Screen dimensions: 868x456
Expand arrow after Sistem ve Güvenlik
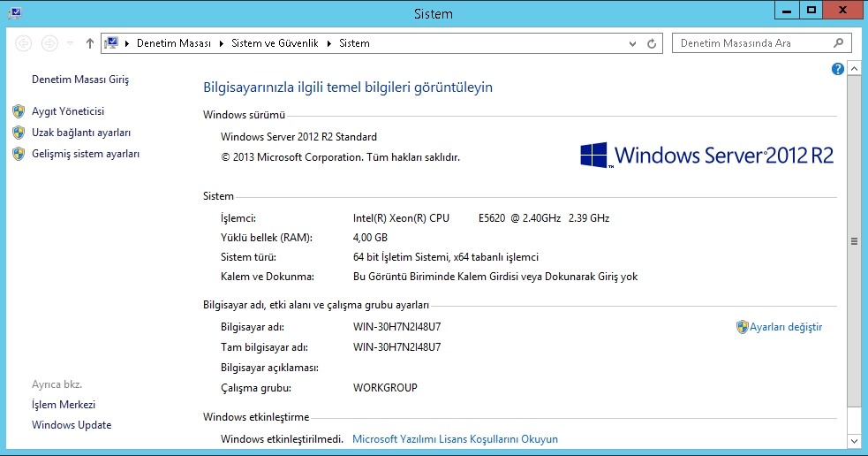click(328, 43)
